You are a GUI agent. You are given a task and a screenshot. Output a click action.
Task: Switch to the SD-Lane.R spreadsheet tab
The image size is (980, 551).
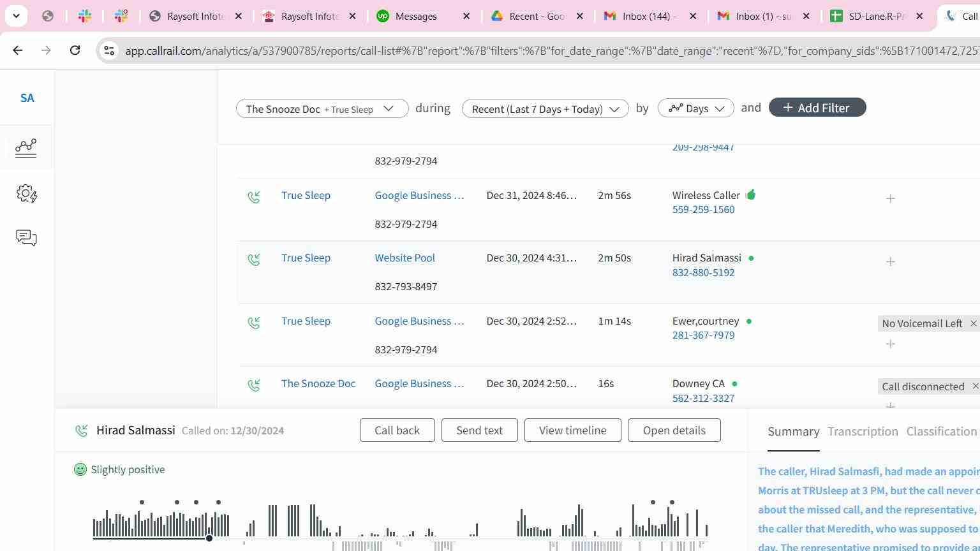pos(877,16)
